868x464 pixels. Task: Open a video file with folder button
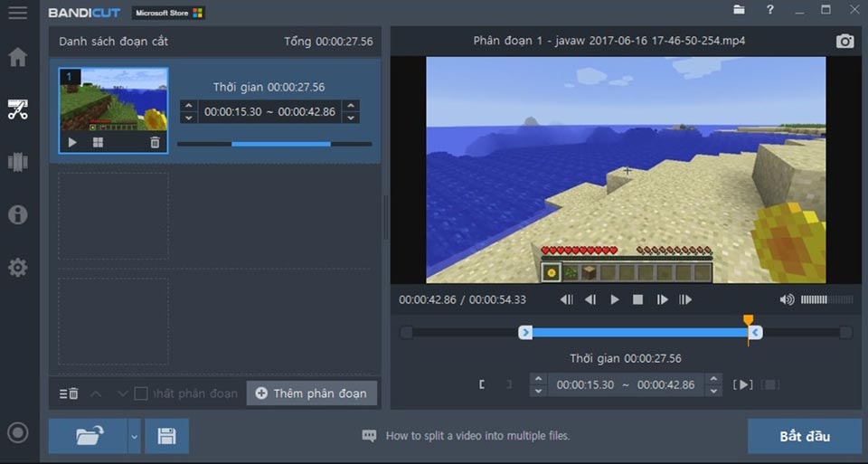click(89, 436)
